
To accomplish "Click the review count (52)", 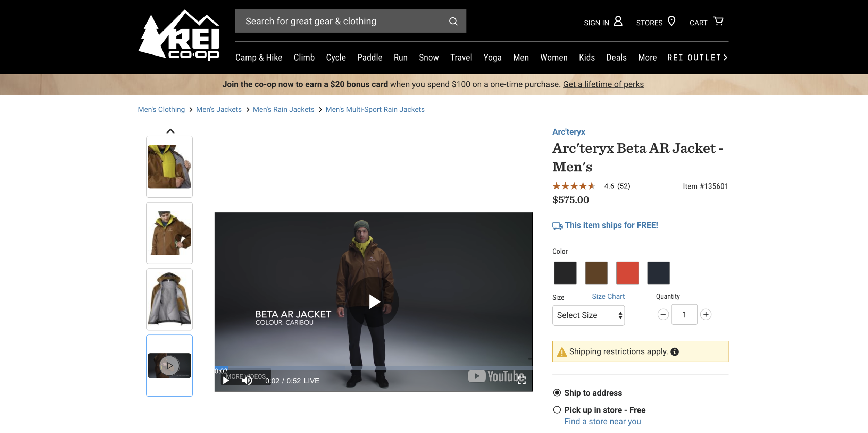I will (624, 186).
